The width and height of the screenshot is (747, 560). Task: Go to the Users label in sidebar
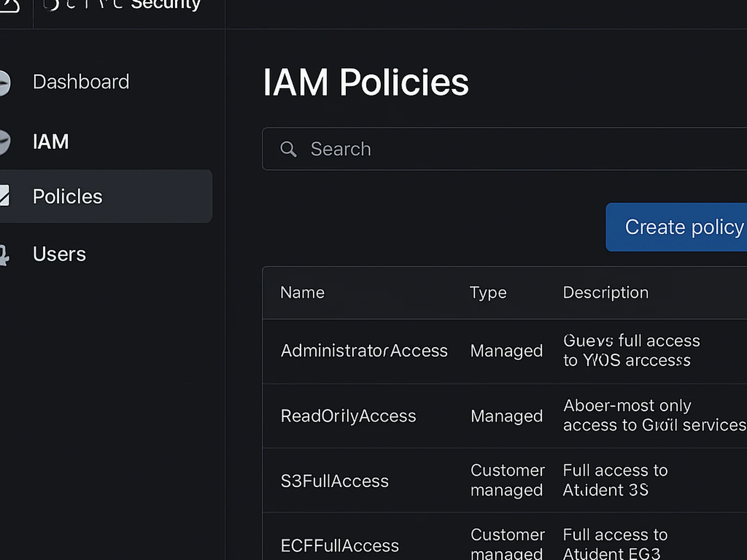click(x=59, y=254)
